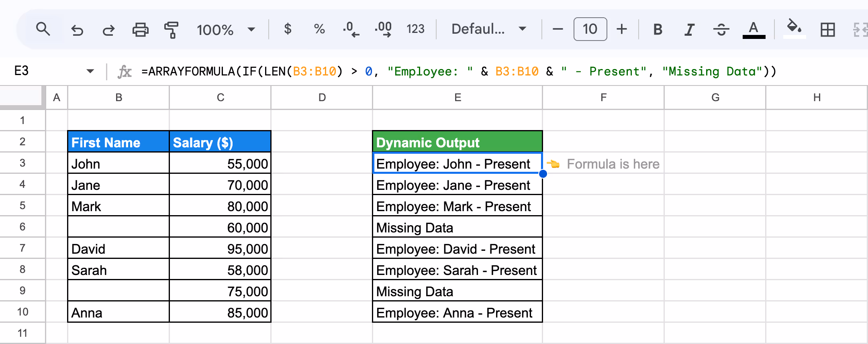Select cell Employee: Jane - Present
The width and height of the screenshot is (868, 344).
point(457,184)
